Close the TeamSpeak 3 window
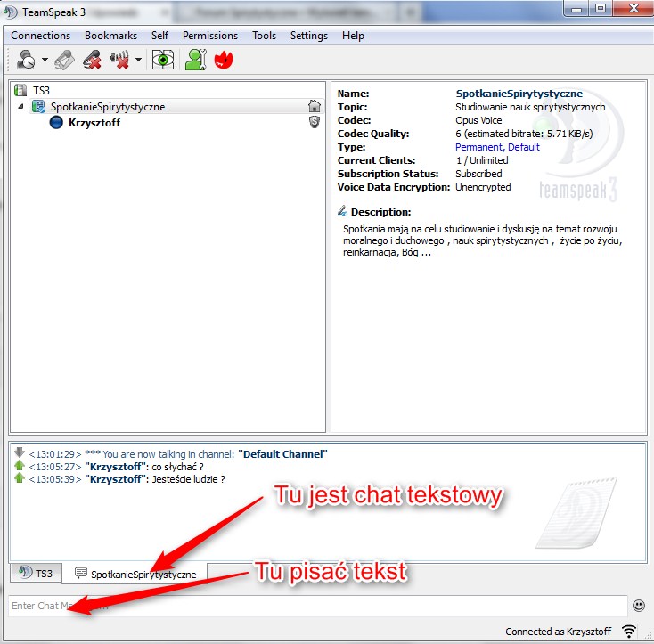This screenshot has width=654, height=644. click(x=634, y=8)
